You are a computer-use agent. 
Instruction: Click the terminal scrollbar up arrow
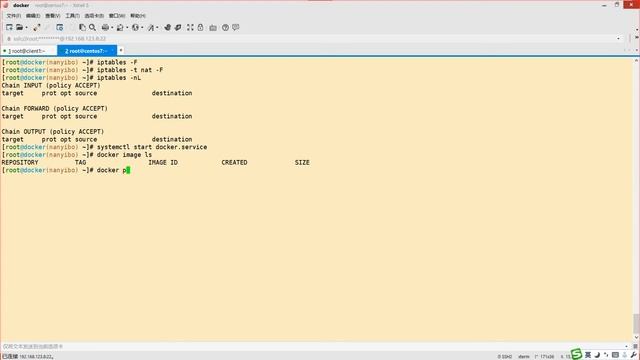tap(636, 60)
